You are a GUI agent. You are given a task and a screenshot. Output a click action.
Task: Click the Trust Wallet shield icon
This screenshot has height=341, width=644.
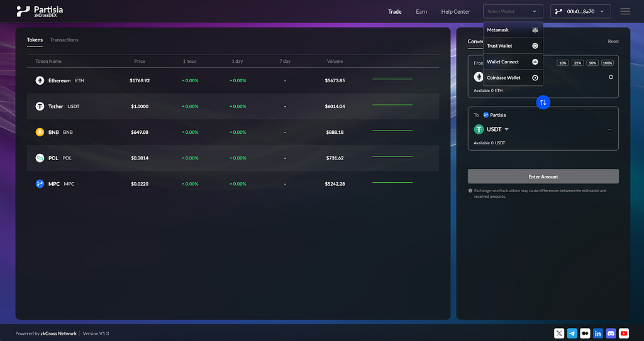click(x=535, y=46)
